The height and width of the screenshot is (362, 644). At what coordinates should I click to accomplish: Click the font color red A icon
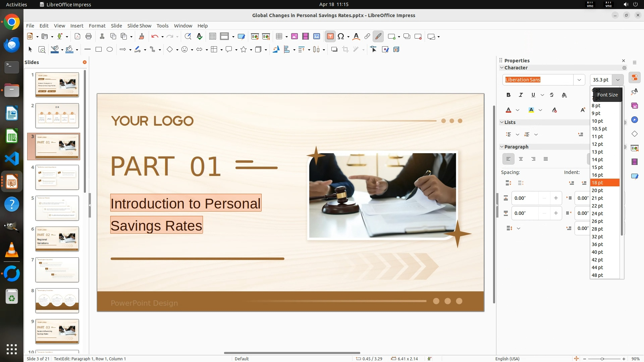coord(508,110)
